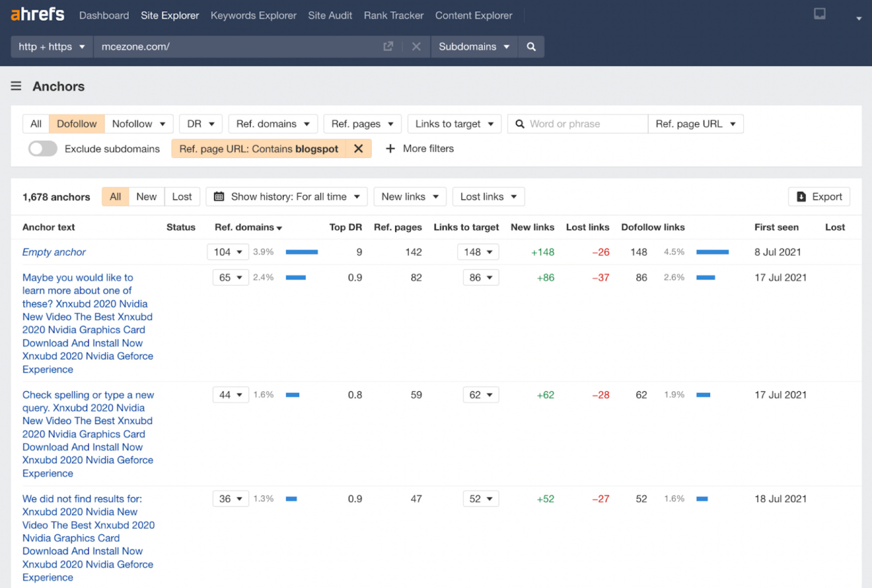
Task: Open the Rank Tracker tab
Action: click(x=393, y=15)
